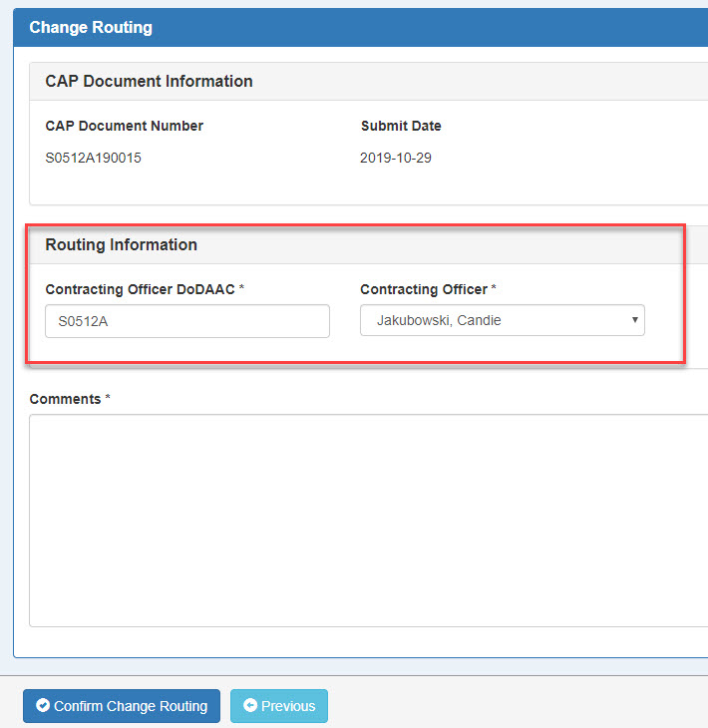Viewport: 708px width, 728px height.
Task: Click the checkmark icon on Confirm Change Routing
Action: coord(43,706)
